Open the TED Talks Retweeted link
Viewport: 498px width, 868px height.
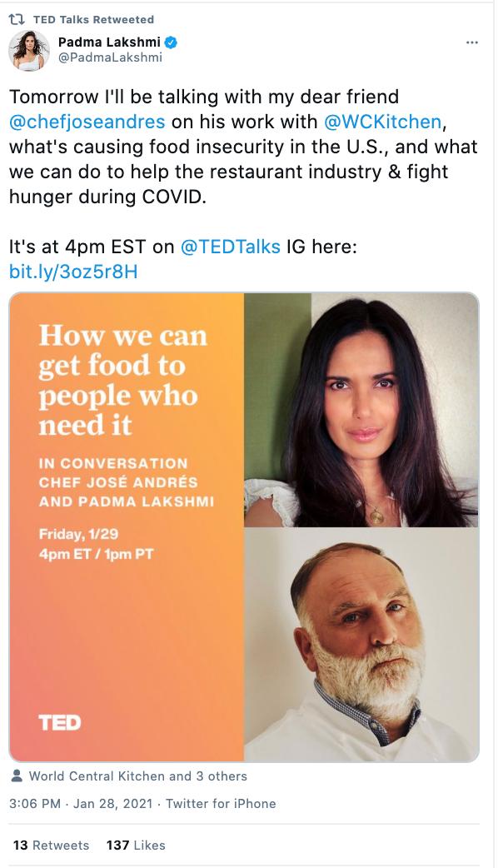(x=93, y=19)
